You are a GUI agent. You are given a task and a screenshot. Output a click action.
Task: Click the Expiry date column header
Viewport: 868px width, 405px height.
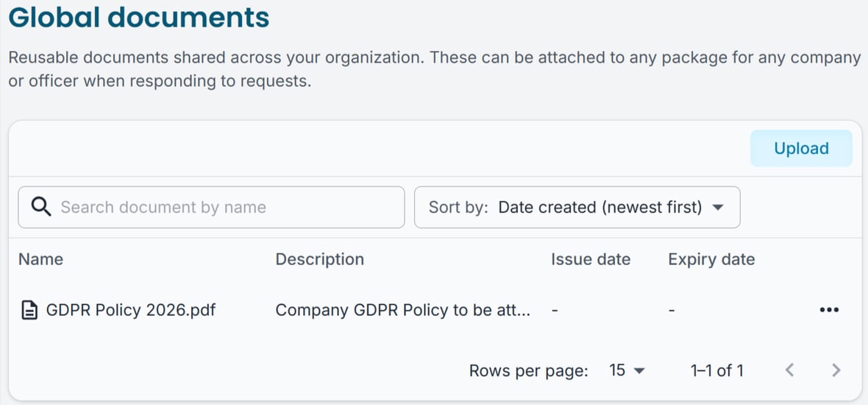[711, 259]
